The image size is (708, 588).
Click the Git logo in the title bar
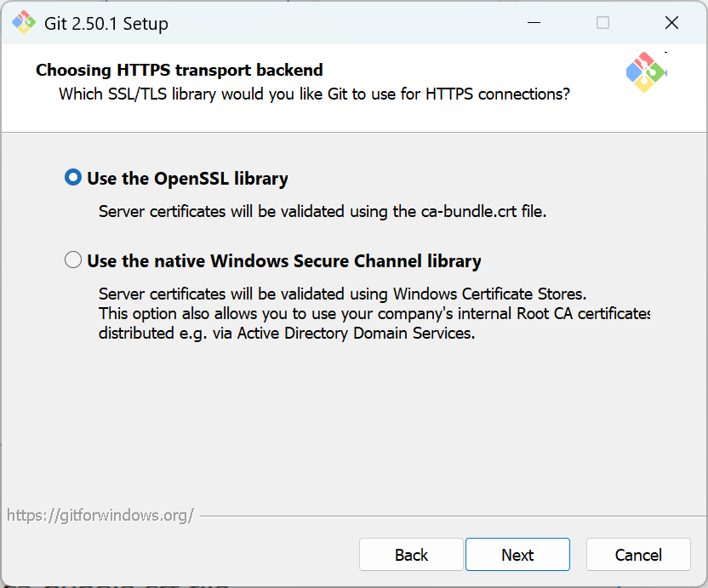24,23
